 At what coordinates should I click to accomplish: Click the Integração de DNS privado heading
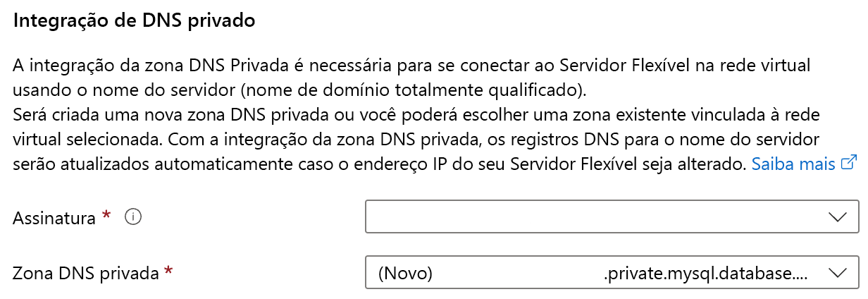point(134,21)
